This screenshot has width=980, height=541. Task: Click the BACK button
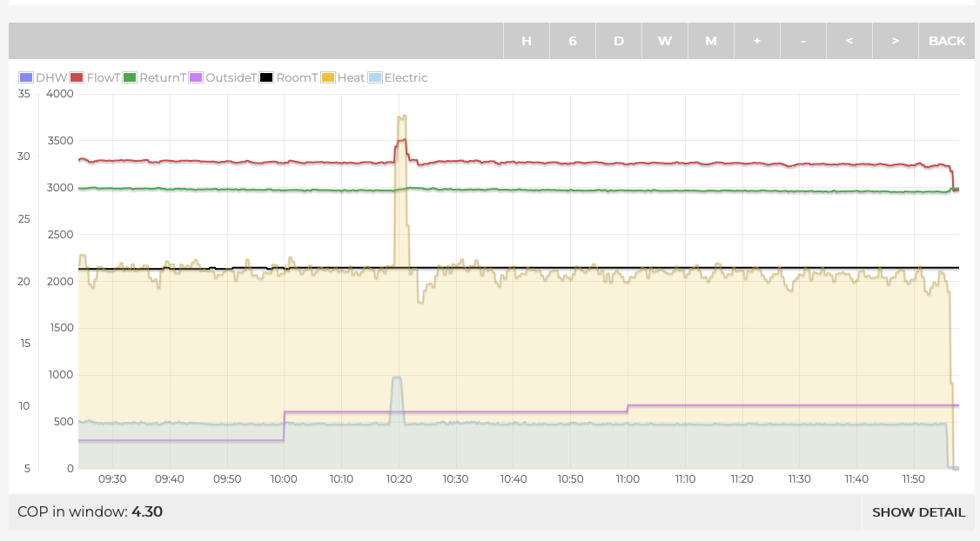pos(947,41)
